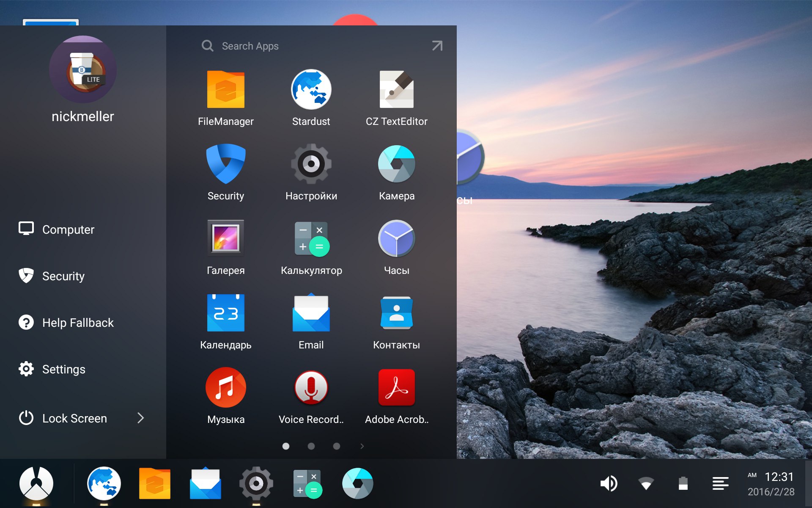Expand app list to full screen
The height and width of the screenshot is (508, 812).
click(438, 46)
